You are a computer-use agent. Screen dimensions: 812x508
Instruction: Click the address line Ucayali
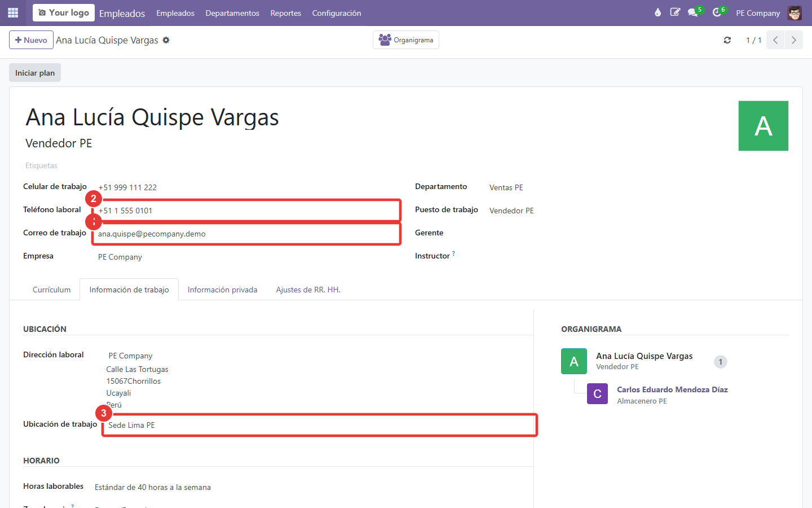(x=118, y=393)
